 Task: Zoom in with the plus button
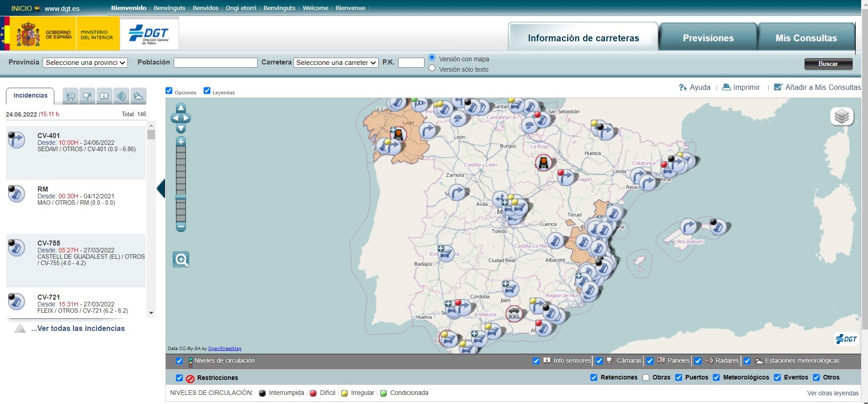click(x=181, y=142)
